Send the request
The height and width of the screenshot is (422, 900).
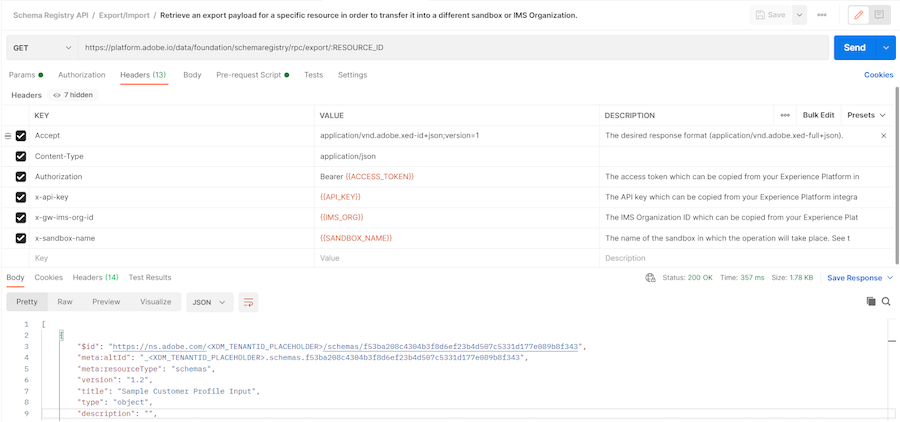point(855,48)
